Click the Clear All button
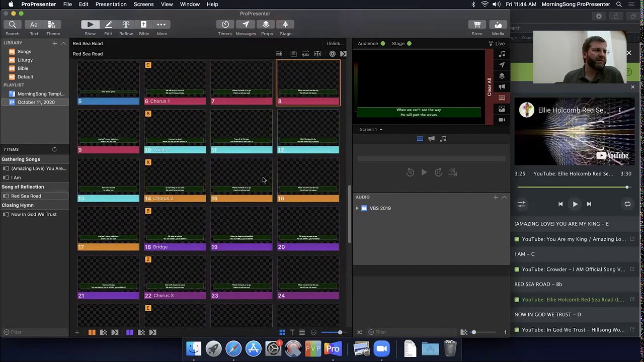This screenshot has height=362, width=644. (x=490, y=87)
